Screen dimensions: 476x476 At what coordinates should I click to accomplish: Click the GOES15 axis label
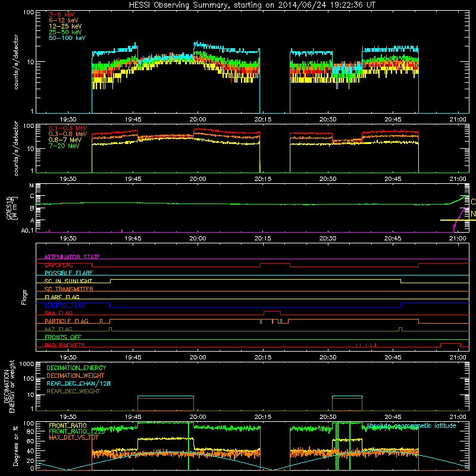coord(9,208)
